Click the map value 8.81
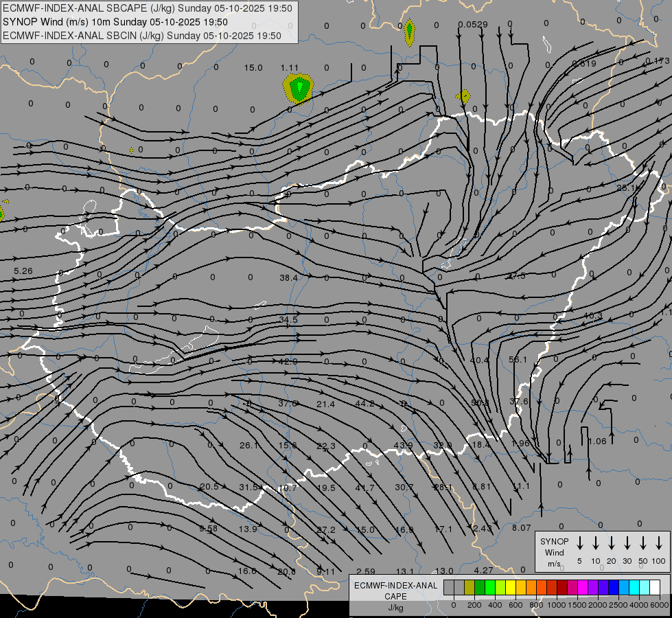The height and width of the screenshot is (618, 672). [x=481, y=486]
